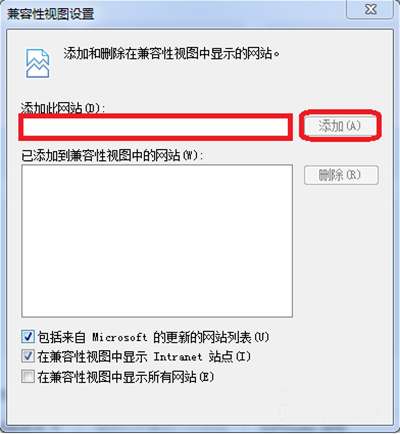Click the Microsoft updated website list label text
This screenshot has width=400, height=434.
point(153,337)
